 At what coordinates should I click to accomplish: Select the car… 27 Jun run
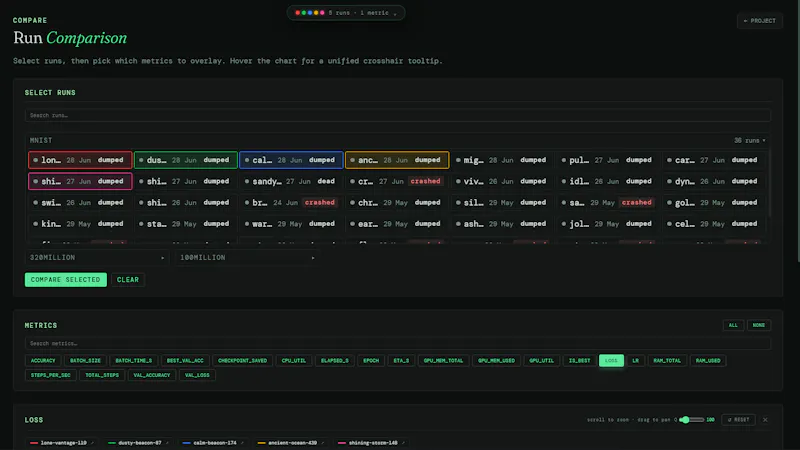coord(714,160)
